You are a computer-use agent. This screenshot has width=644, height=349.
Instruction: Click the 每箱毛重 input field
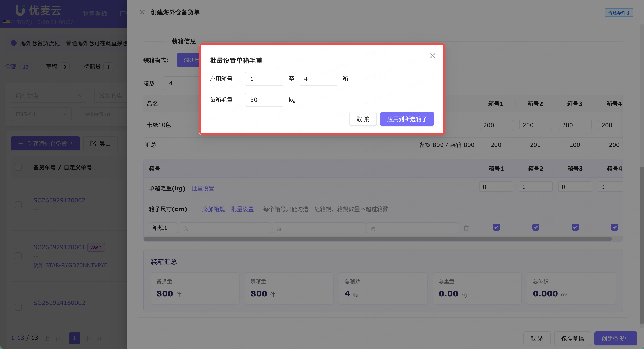(x=265, y=100)
